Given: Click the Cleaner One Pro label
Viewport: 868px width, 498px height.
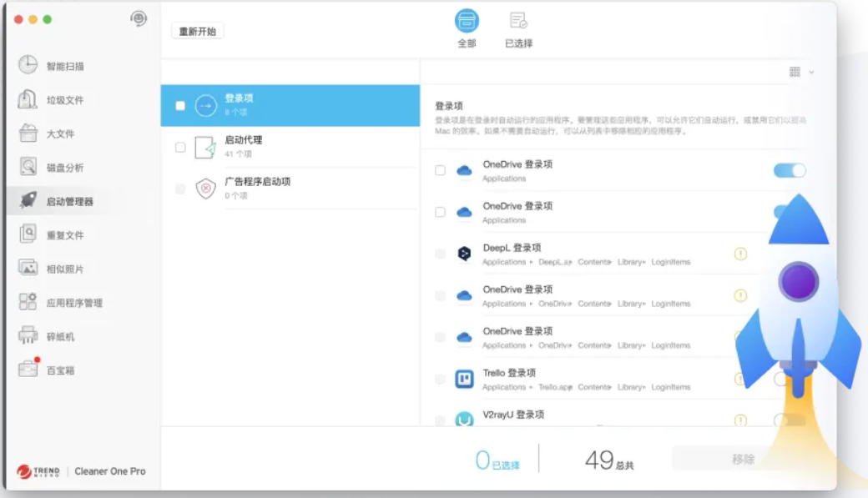Looking at the screenshot, I should pyautogui.click(x=110, y=471).
